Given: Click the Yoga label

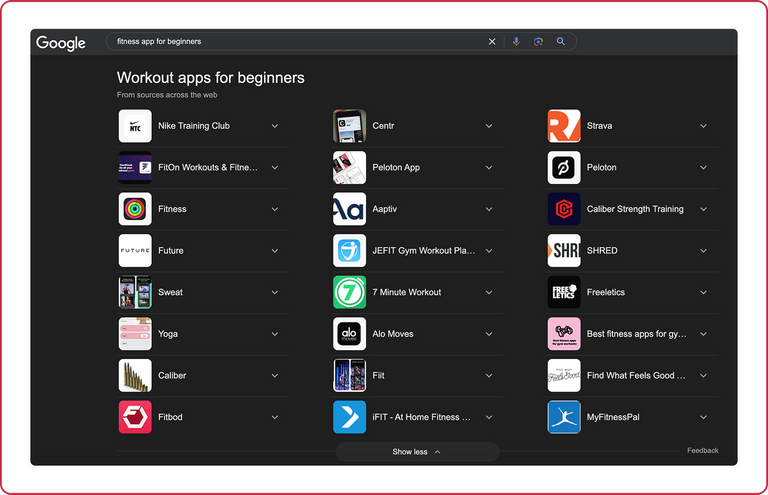Looking at the screenshot, I should 168,334.
